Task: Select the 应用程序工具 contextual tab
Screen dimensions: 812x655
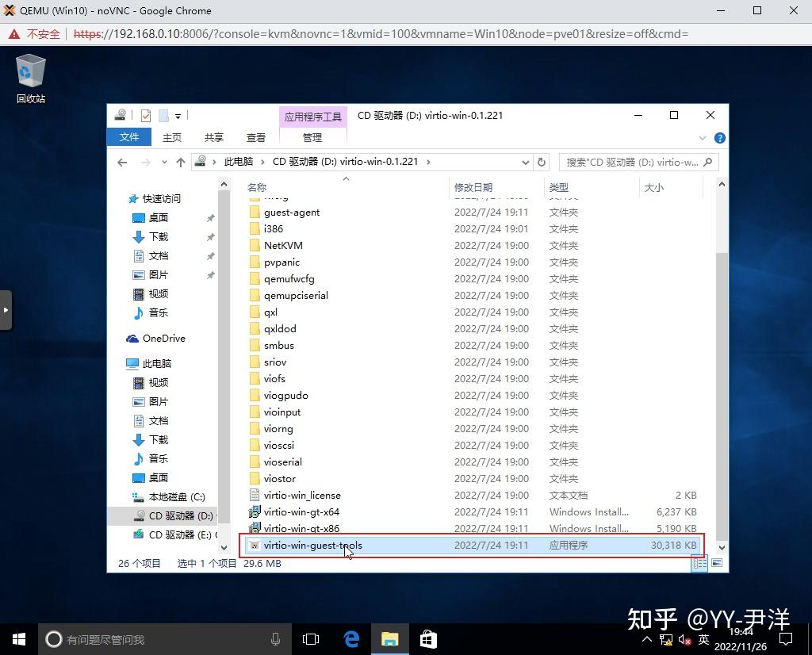Action: point(312,117)
